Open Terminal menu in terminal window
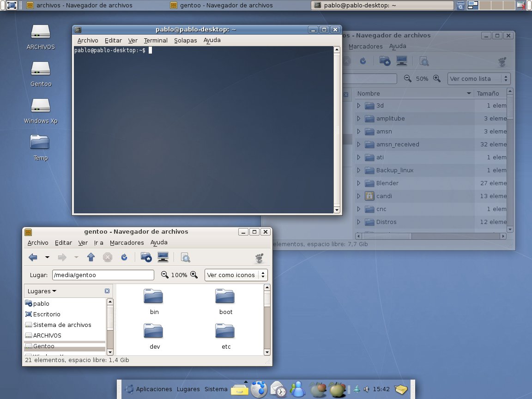532x399 pixels. point(156,40)
